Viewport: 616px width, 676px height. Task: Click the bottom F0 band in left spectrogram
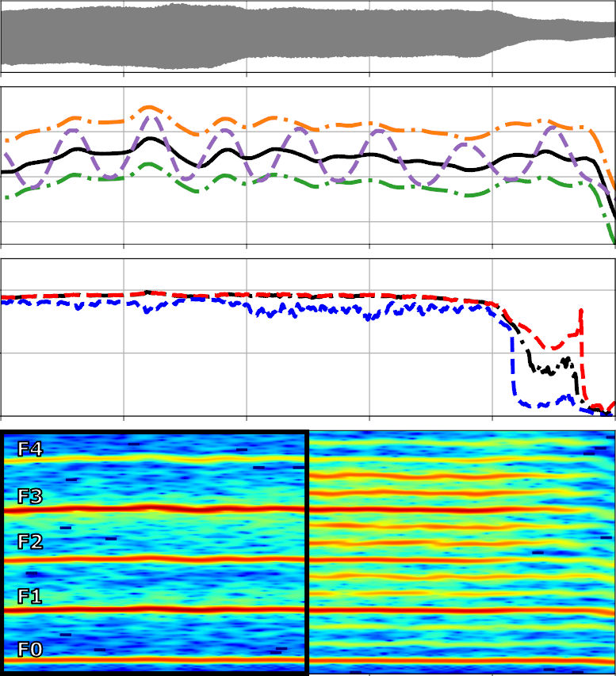[159, 659]
